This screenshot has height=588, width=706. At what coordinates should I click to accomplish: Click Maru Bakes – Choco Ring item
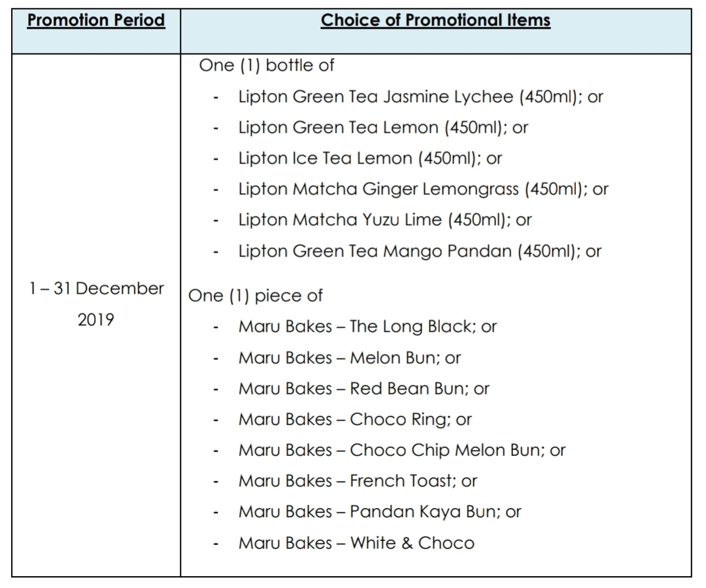coord(354,419)
